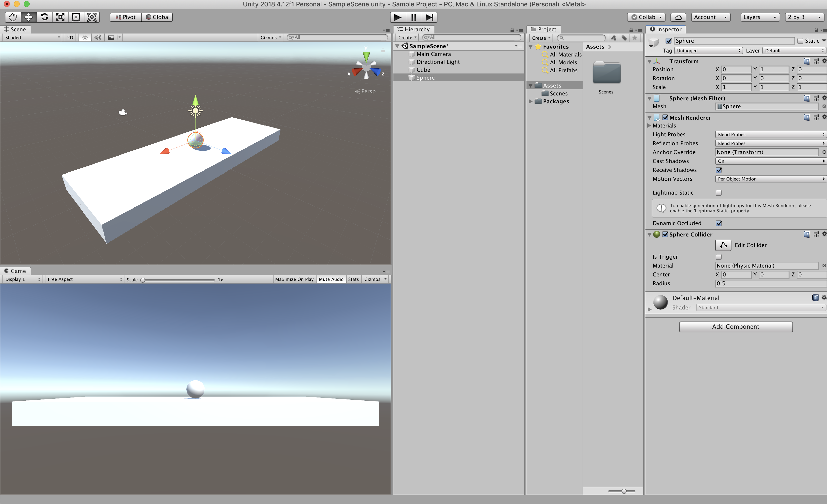Toggle Is Trigger checkbox on Sphere Collider

coord(719,257)
